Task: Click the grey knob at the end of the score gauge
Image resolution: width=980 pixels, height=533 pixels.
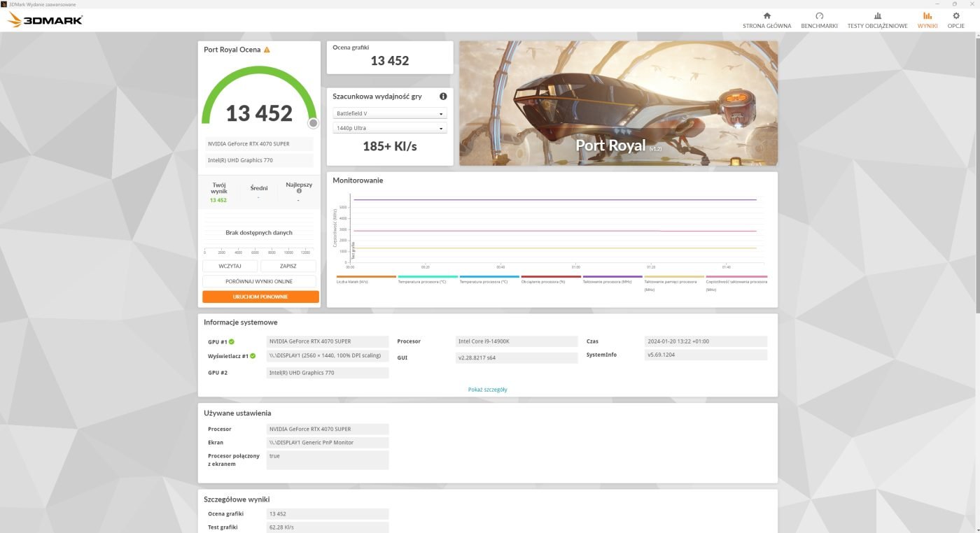Action: click(x=314, y=123)
